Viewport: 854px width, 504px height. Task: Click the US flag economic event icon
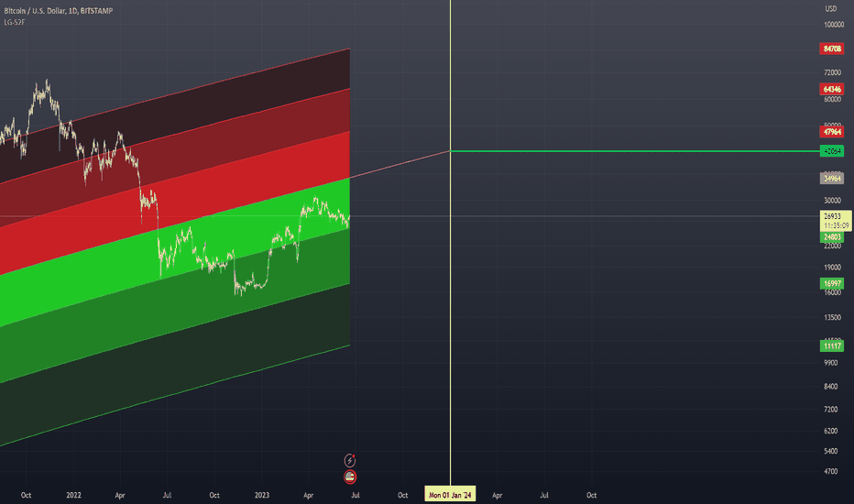(x=350, y=477)
